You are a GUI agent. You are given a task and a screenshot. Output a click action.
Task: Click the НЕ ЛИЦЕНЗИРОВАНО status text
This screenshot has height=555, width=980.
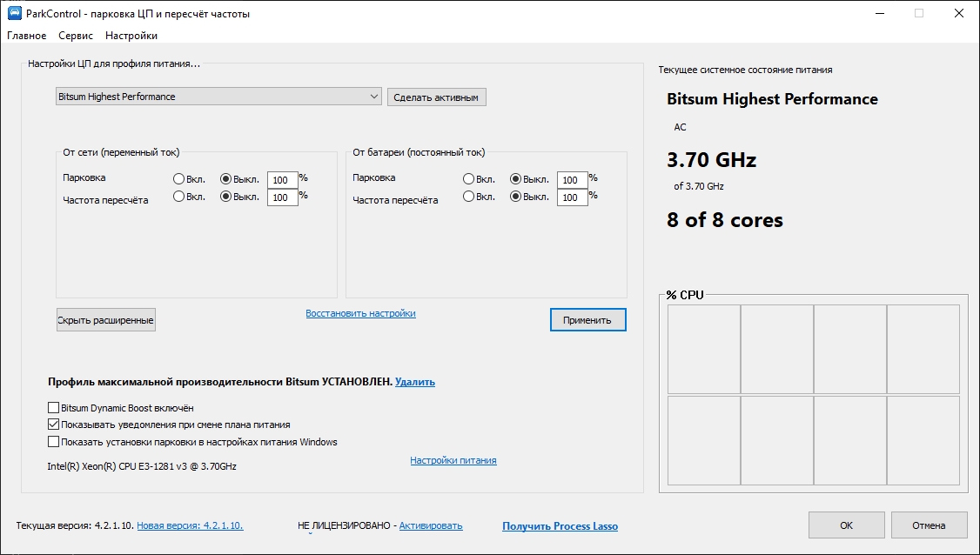344,525
